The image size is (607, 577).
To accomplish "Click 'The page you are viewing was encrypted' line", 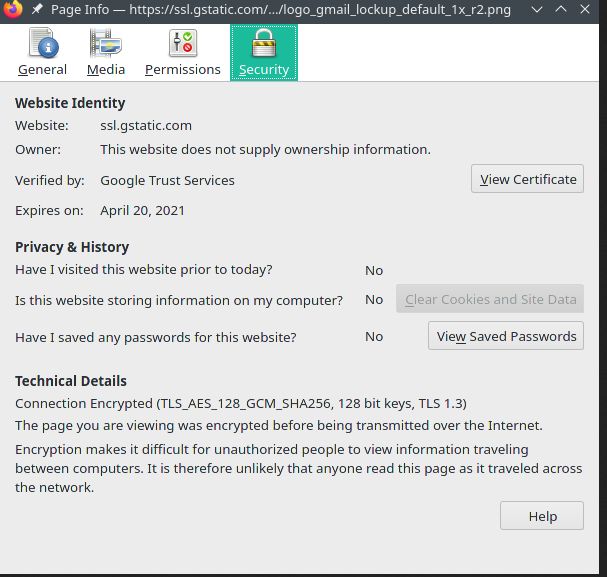I will click(279, 426).
